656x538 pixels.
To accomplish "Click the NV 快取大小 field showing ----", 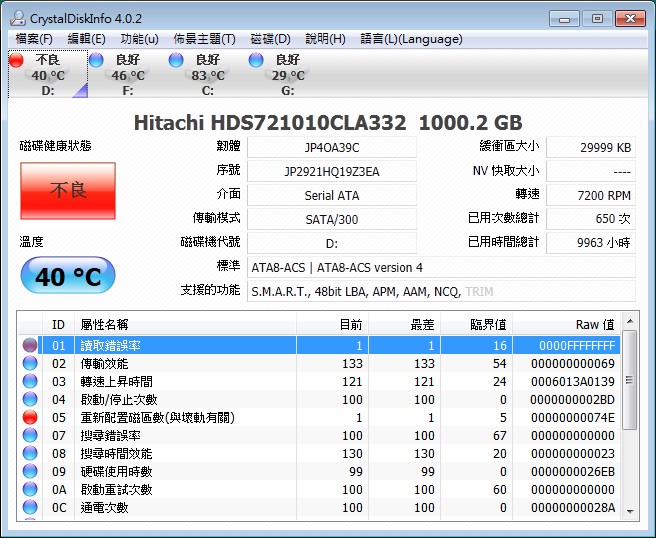I will coord(591,171).
